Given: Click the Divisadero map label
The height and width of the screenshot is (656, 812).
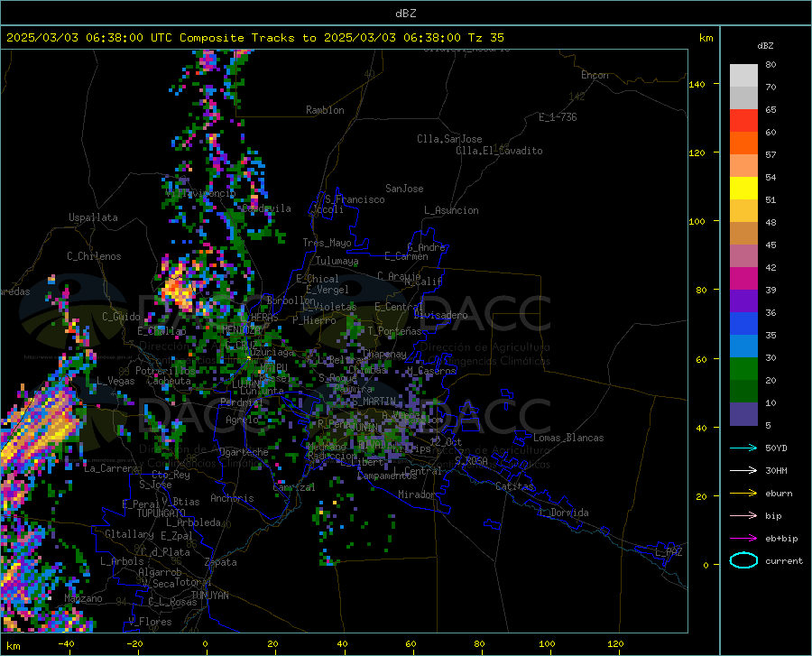Looking at the screenshot, I should [x=440, y=315].
